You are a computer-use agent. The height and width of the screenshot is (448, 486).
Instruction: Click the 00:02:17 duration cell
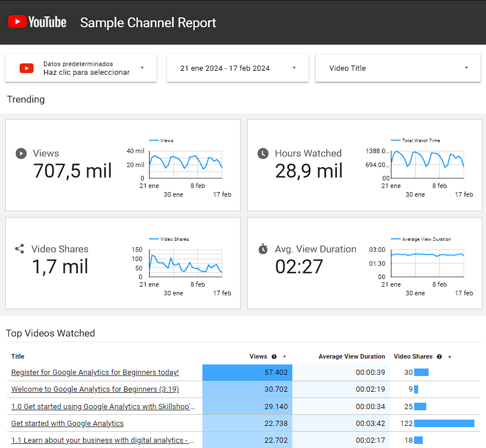coord(341,440)
